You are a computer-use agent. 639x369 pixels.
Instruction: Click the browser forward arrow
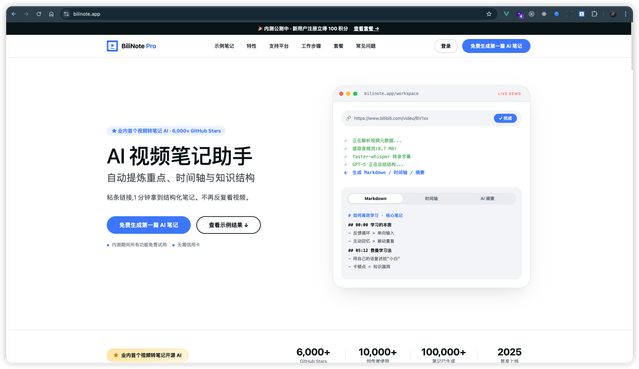click(26, 14)
